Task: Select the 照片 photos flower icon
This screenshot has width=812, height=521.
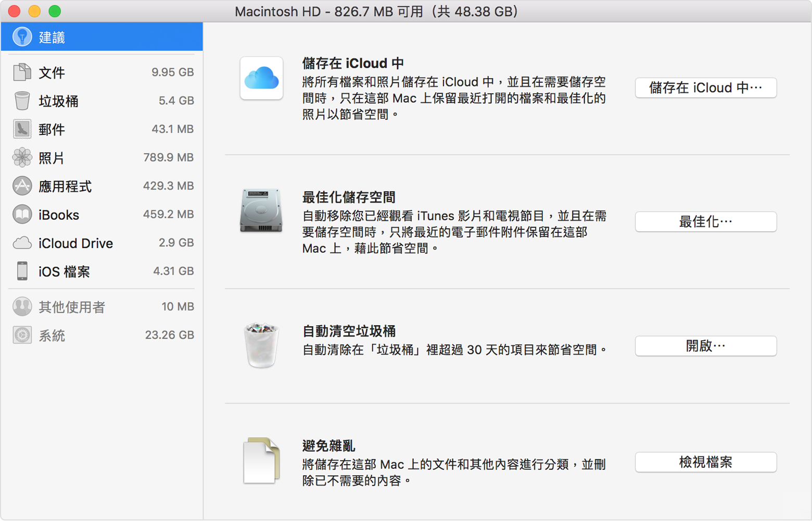Action: coord(22,157)
